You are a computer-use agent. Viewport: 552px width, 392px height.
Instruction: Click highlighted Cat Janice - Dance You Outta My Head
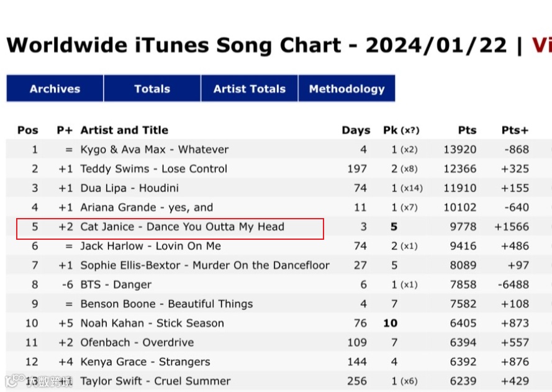[x=182, y=227]
